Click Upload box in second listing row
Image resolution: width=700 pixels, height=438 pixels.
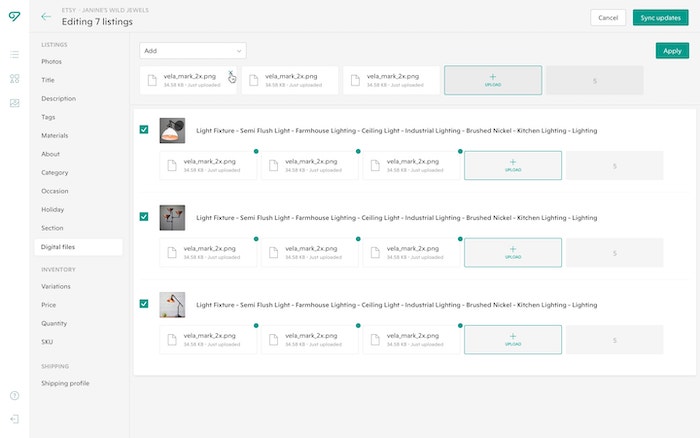(x=513, y=253)
